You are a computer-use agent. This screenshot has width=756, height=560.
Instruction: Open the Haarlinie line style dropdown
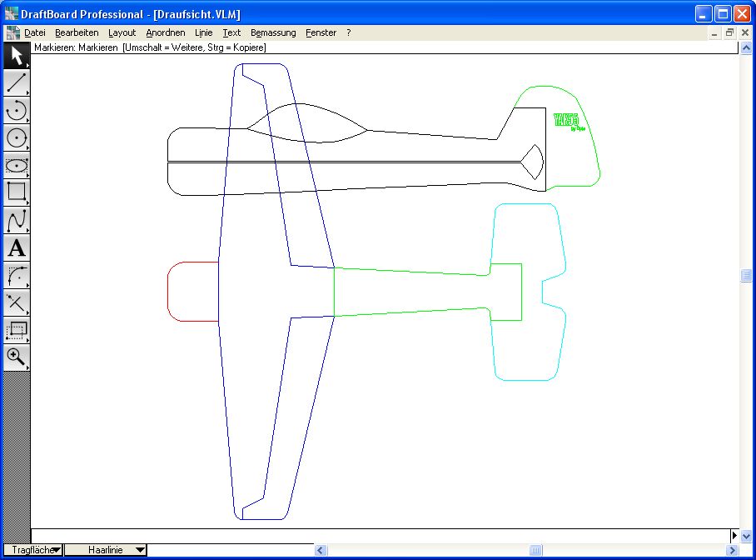tap(106, 550)
